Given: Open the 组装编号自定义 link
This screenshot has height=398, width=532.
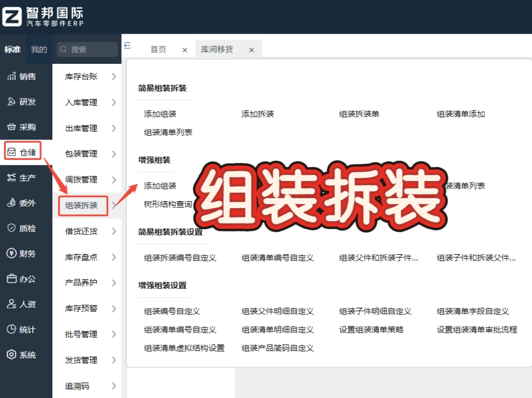Looking at the screenshot, I should [x=172, y=311].
